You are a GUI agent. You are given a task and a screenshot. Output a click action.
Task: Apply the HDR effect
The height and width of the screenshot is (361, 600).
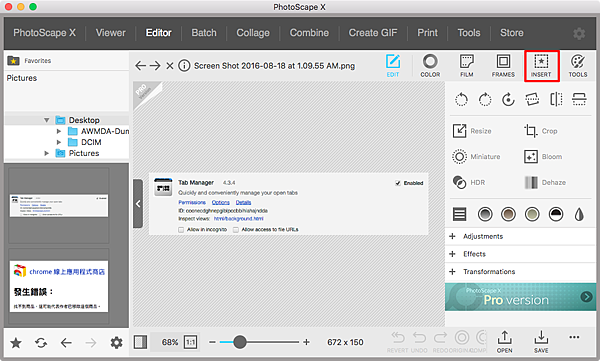469,182
